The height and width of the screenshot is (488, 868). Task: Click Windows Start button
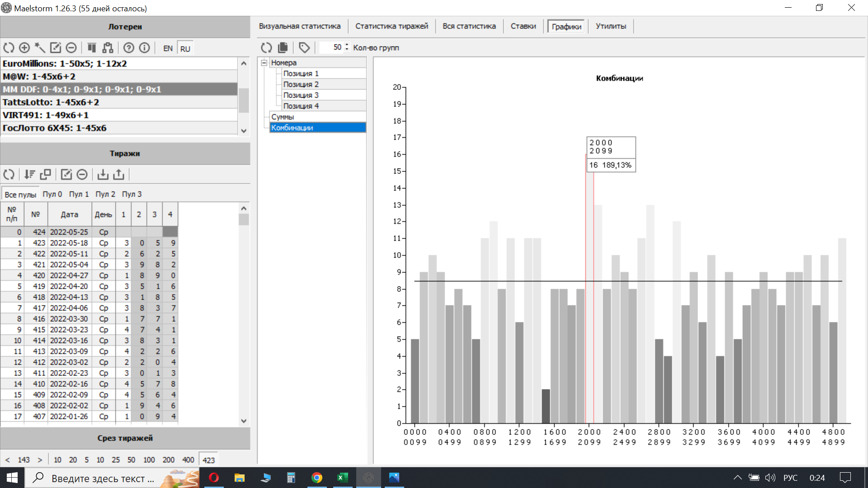coord(12,478)
